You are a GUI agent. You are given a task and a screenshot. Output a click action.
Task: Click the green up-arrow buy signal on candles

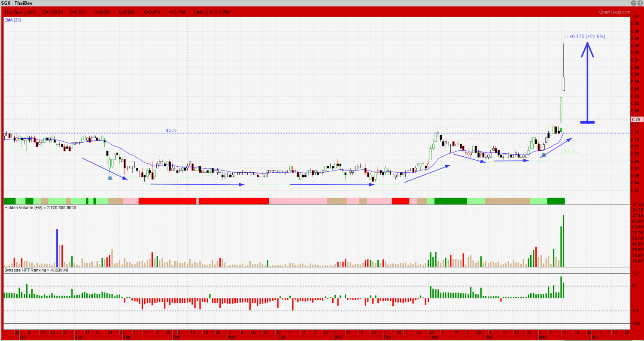[561, 129]
